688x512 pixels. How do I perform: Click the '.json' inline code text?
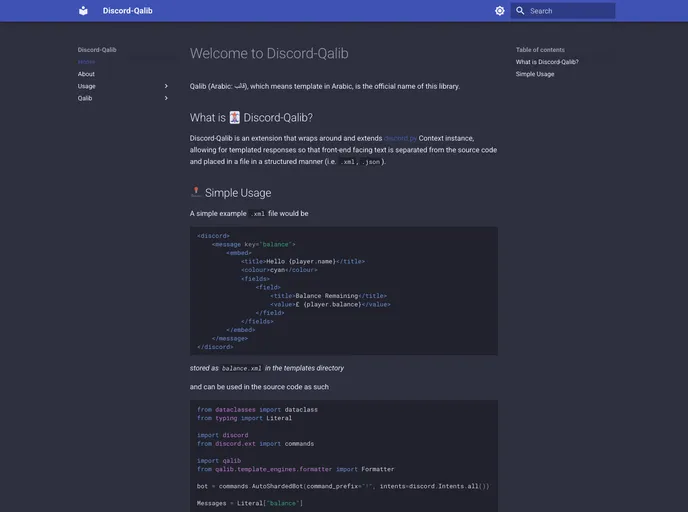coord(371,162)
